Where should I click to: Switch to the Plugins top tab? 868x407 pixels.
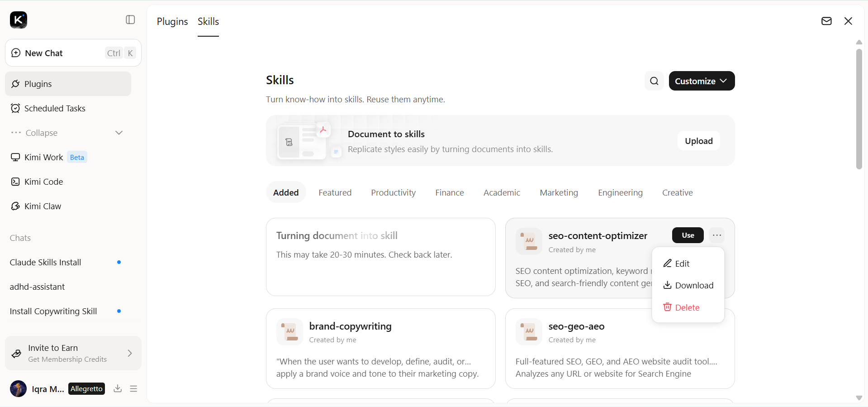pyautogui.click(x=172, y=21)
